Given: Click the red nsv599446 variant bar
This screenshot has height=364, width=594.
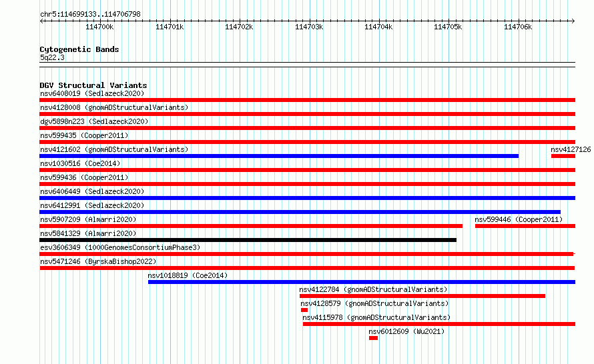Looking at the screenshot, I should pyautogui.click(x=525, y=226).
